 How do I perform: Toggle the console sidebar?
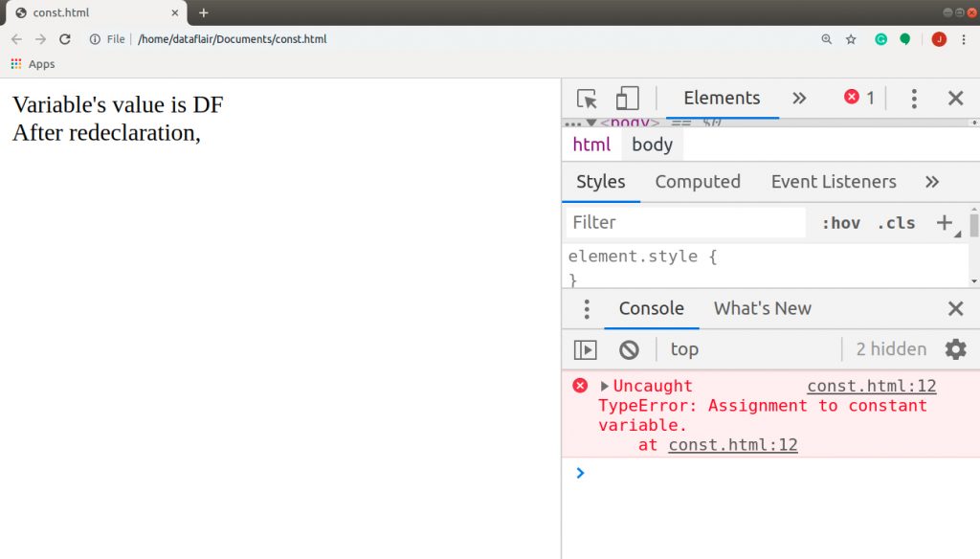(585, 349)
